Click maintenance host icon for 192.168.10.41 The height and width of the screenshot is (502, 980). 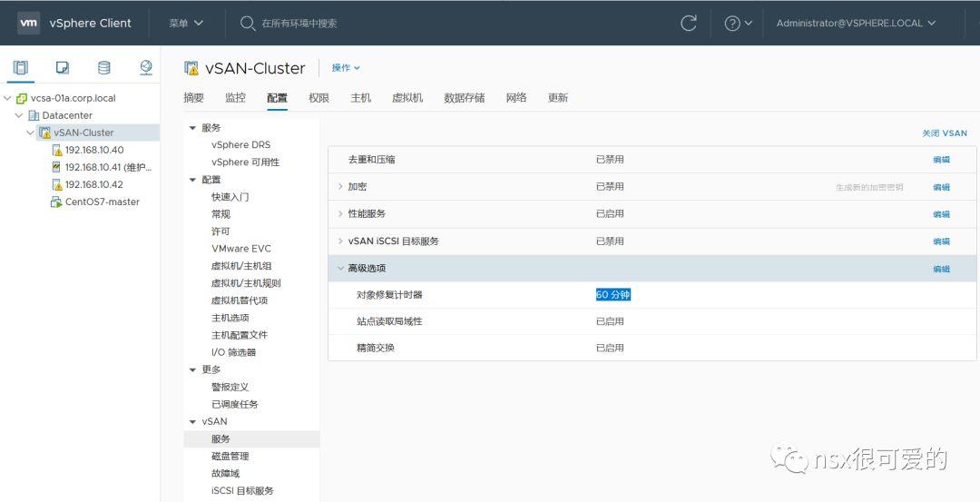(57, 167)
